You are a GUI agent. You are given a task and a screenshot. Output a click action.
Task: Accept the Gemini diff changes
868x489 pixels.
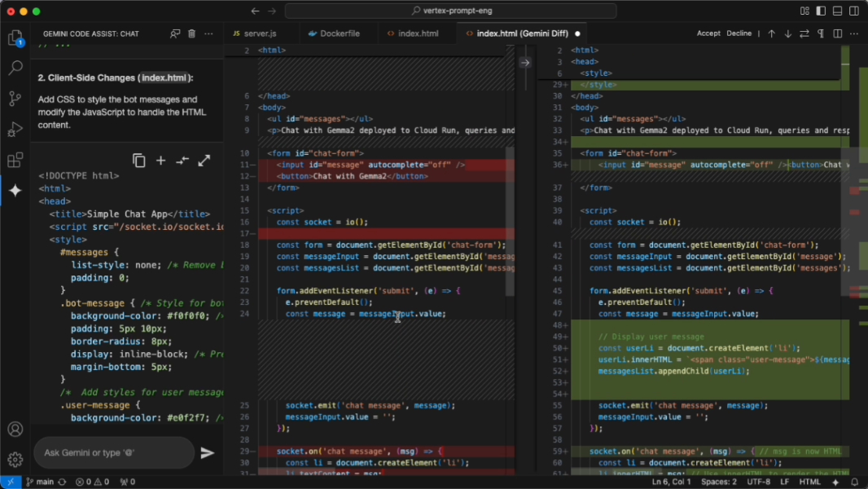click(x=708, y=33)
